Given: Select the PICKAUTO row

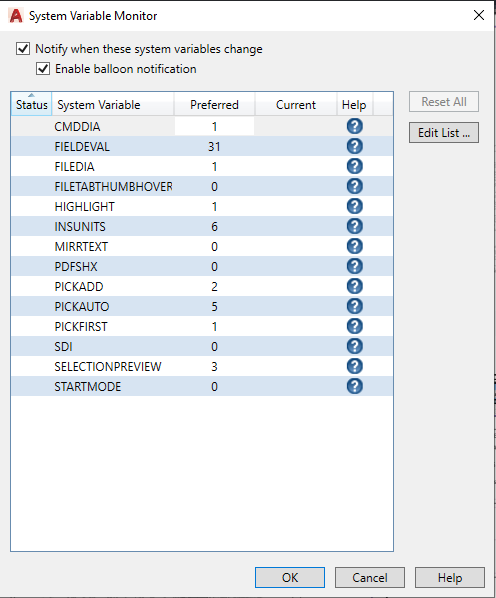Looking at the screenshot, I should 202,306.
